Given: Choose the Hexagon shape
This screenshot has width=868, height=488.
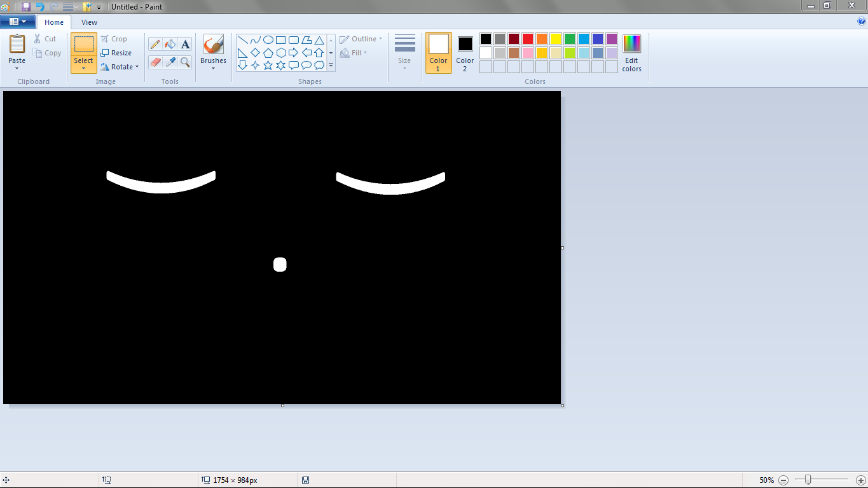Looking at the screenshot, I should pyautogui.click(x=280, y=53).
